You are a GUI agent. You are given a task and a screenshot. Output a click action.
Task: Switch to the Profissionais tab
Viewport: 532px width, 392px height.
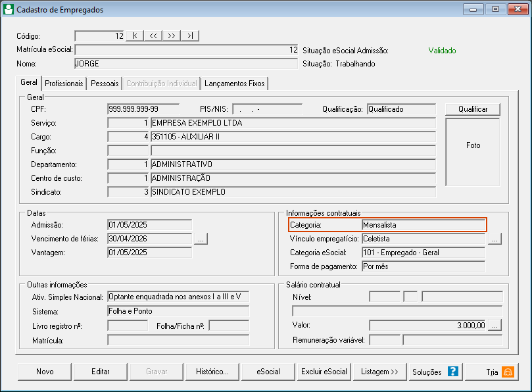64,84
